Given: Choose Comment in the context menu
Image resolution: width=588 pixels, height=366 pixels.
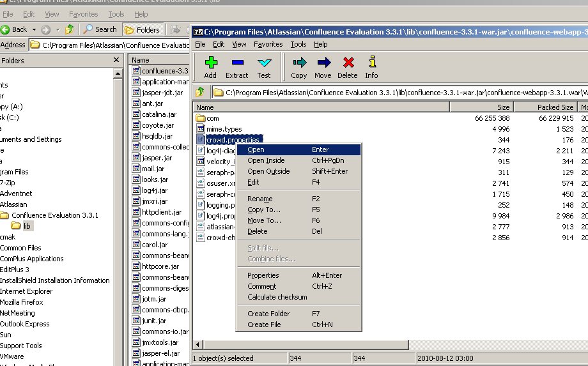Looking at the screenshot, I should coord(299,286).
